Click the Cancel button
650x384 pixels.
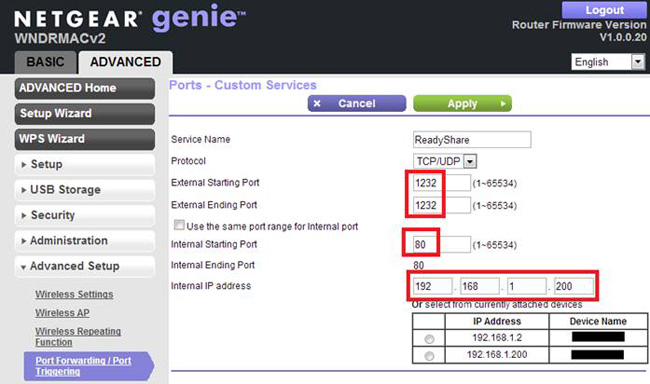point(357,103)
